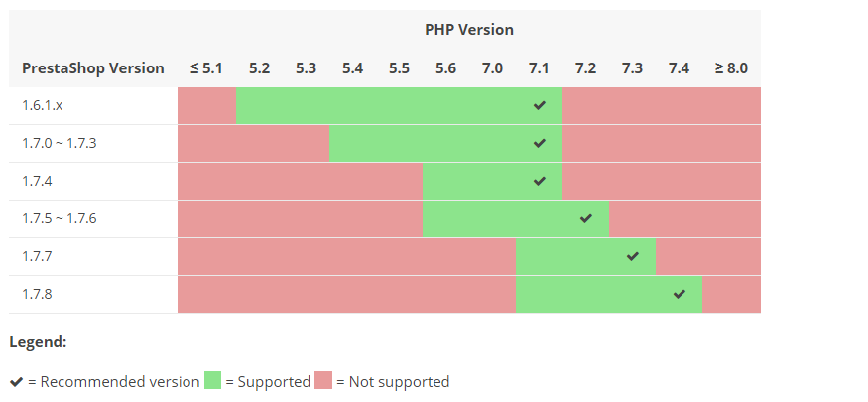Click the checkmark in the 1.7.4 row
This screenshot has height=402, width=868.
pos(539,181)
